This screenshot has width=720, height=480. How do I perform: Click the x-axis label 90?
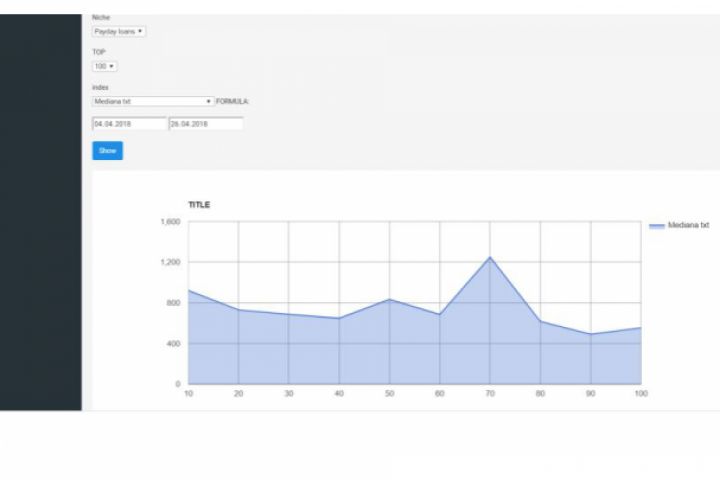[591, 394]
